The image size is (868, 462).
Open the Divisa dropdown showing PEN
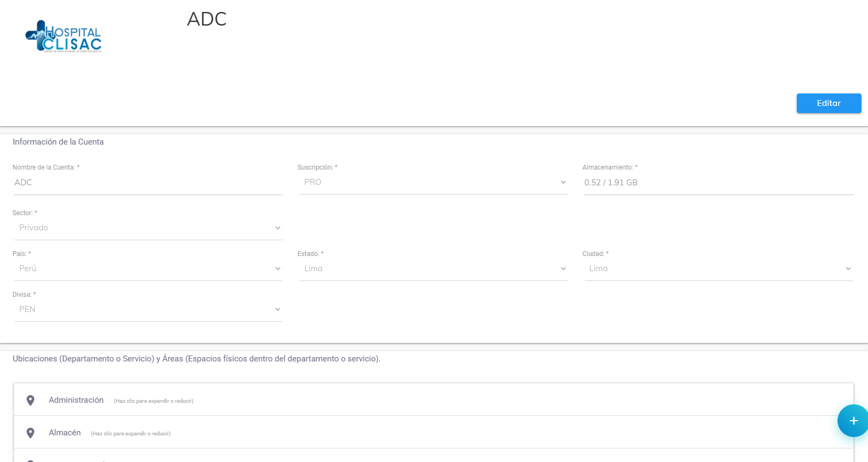(x=148, y=309)
